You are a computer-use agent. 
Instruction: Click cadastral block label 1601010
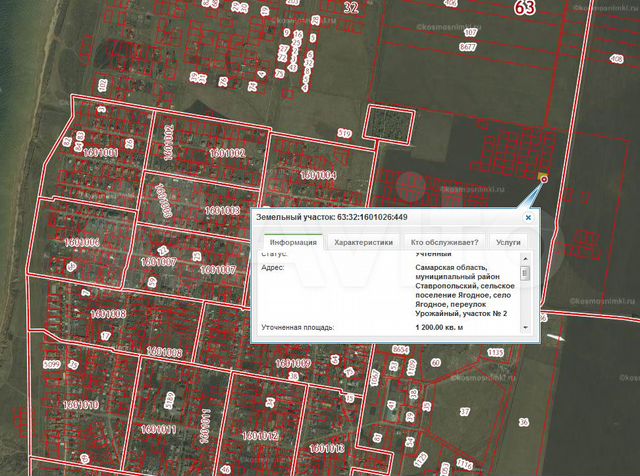(x=81, y=405)
